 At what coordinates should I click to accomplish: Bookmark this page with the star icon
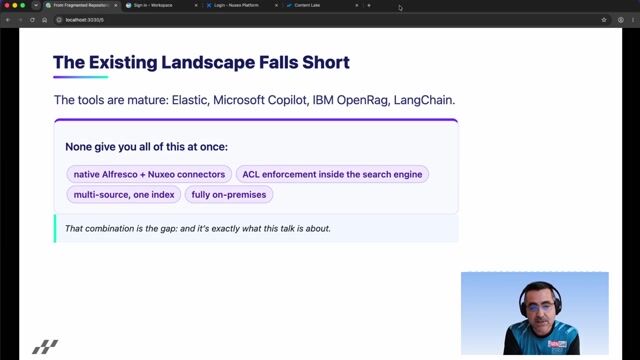click(604, 20)
